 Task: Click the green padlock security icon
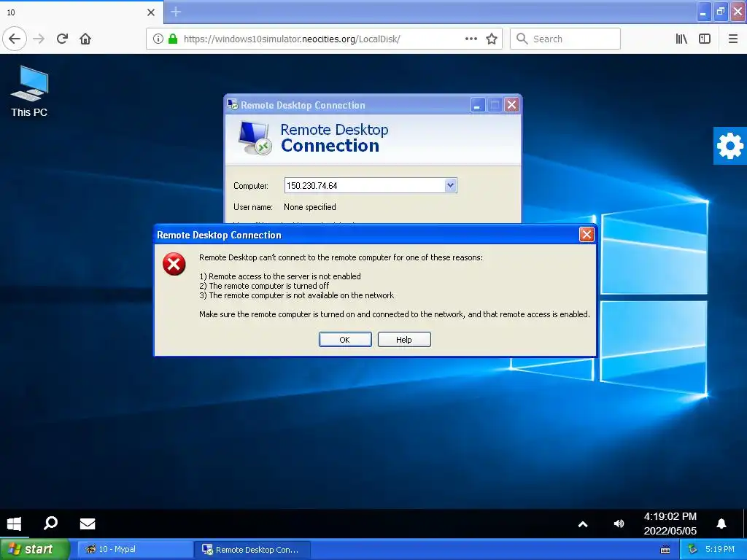click(x=173, y=39)
